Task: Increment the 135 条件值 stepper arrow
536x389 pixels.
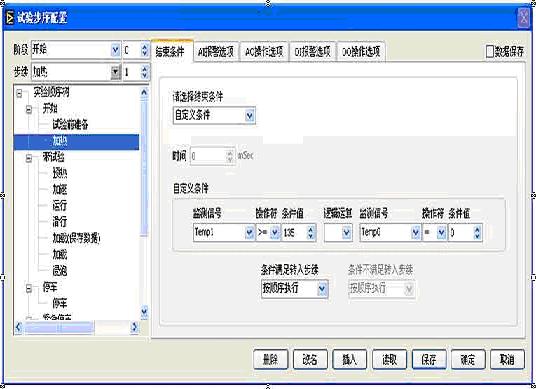Action: [x=310, y=229]
